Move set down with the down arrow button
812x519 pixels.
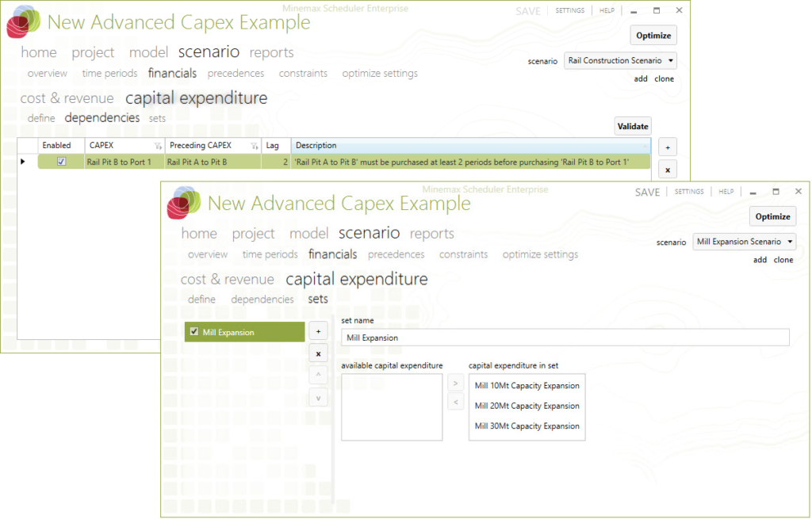pos(318,398)
